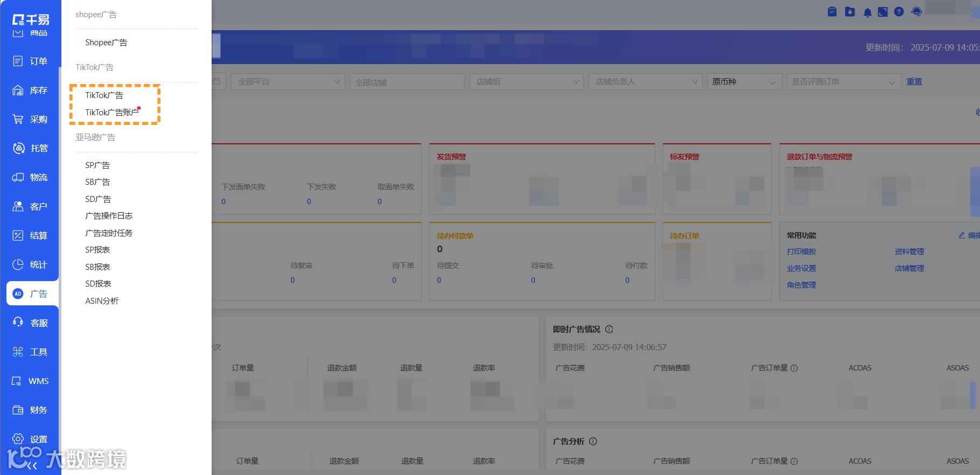Image resolution: width=980 pixels, height=475 pixels.
Task: Open SB广告 menu item
Action: [x=97, y=182]
